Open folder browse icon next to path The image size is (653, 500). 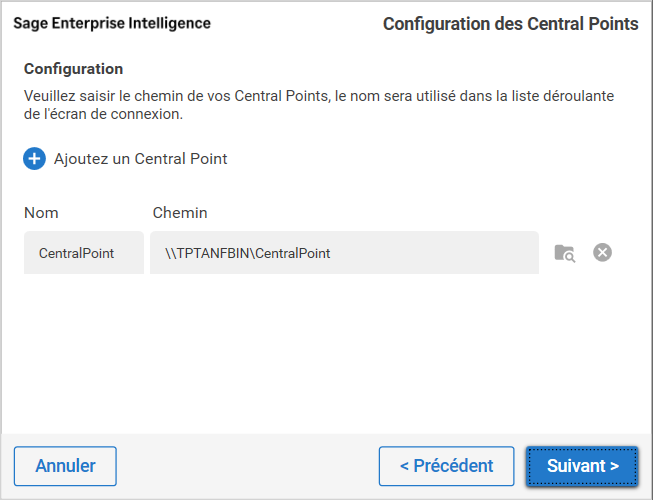(565, 253)
